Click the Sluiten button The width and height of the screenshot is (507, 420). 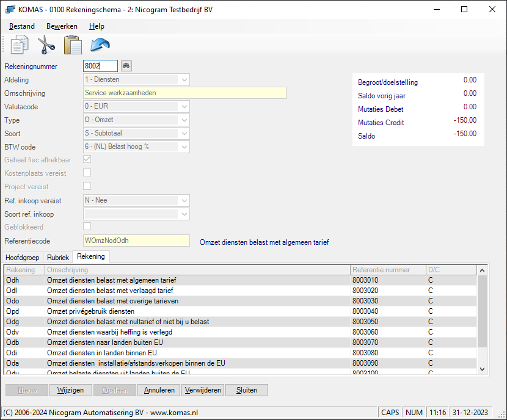click(x=247, y=390)
